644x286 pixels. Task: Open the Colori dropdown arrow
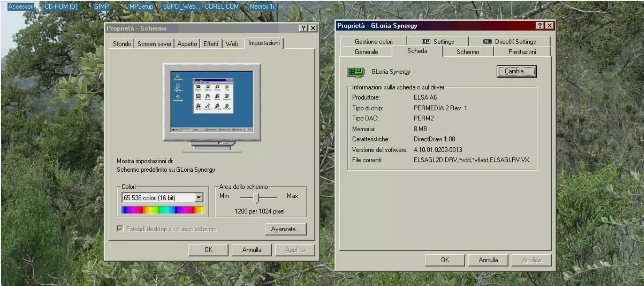point(199,198)
